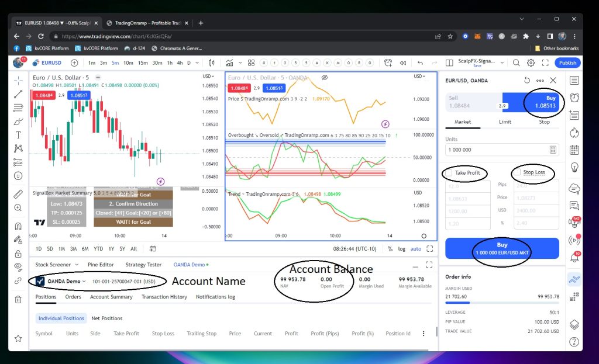Click the margin used progress bar
The image size is (599, 364).
[502, 303]
